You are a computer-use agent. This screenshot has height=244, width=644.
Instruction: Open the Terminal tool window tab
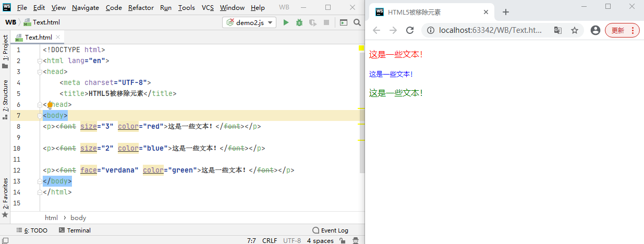point(75,230)
